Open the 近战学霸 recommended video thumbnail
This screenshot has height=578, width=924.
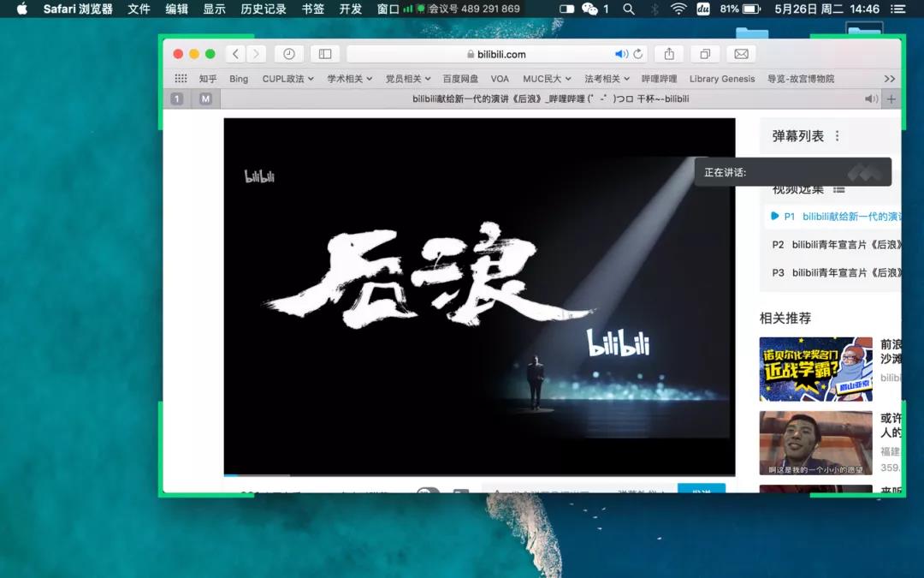pyautogui.click(x=815, y=369)
